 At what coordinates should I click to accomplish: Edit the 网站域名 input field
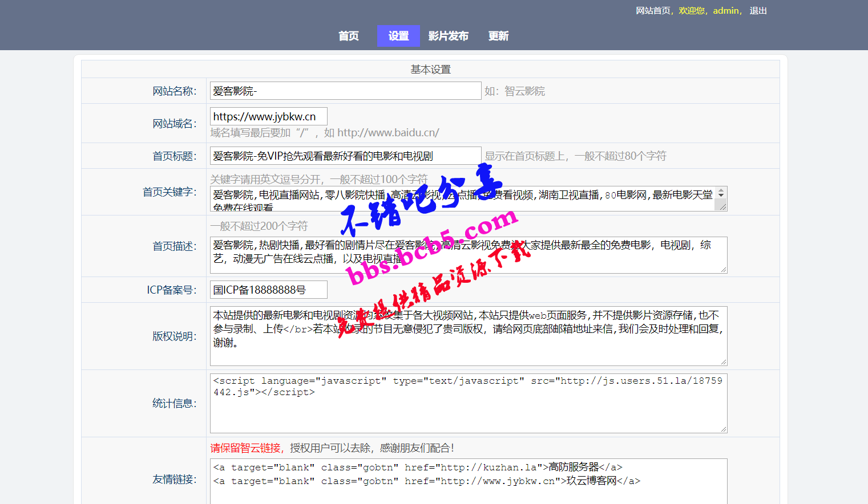click(x=269, y=116)
